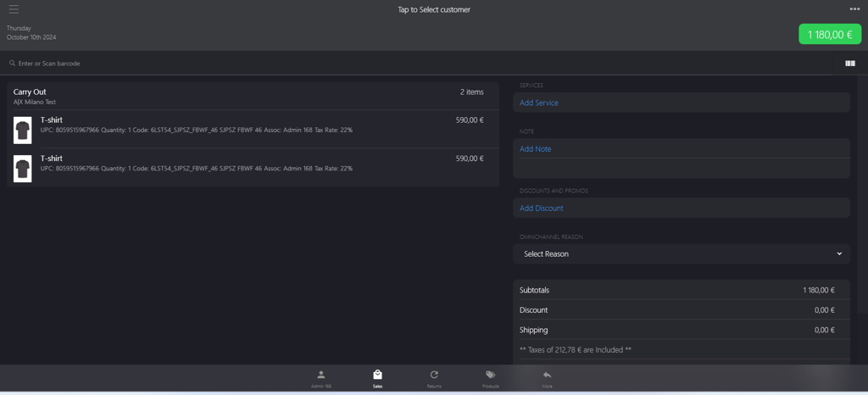Select the Carry Out order header
Screen dimensions: 868x395
pyautogui.click(x=253, y=97)
